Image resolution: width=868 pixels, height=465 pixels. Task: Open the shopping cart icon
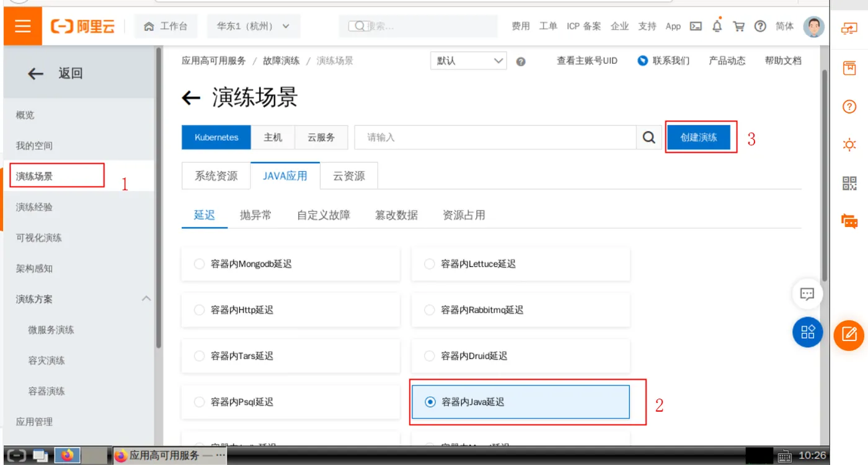(738, 26)
